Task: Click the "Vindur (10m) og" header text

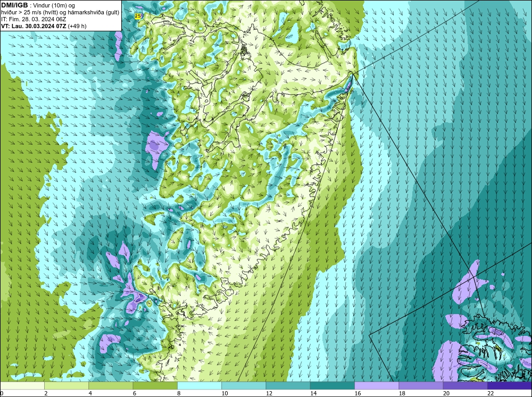Action: (x=54, y=6)
